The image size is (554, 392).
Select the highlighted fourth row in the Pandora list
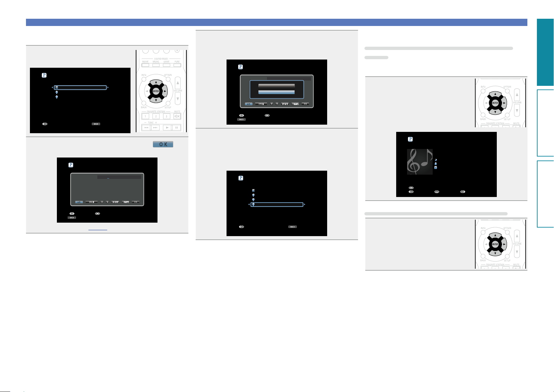point(277,205)
